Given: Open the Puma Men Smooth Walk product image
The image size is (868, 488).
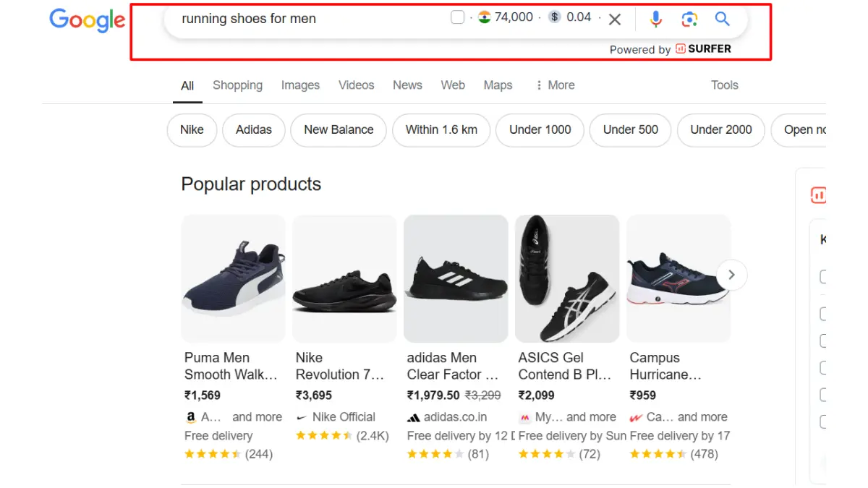Looking at the screenshot, I should click(233, 278).
